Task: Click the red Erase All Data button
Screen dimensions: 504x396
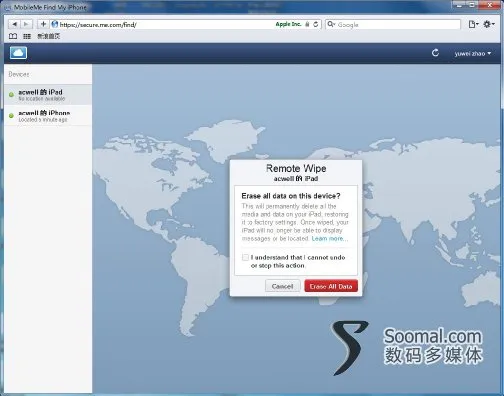Action: (331, 286)
